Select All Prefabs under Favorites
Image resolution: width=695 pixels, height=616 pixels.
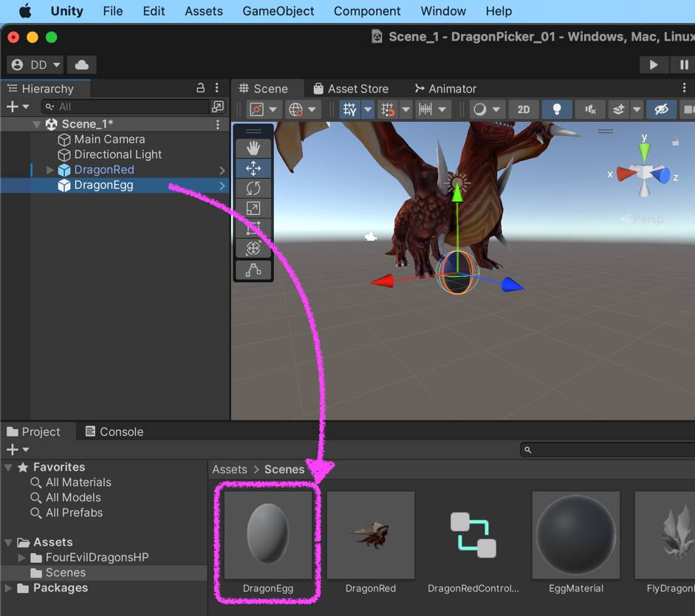pos(74,513)
